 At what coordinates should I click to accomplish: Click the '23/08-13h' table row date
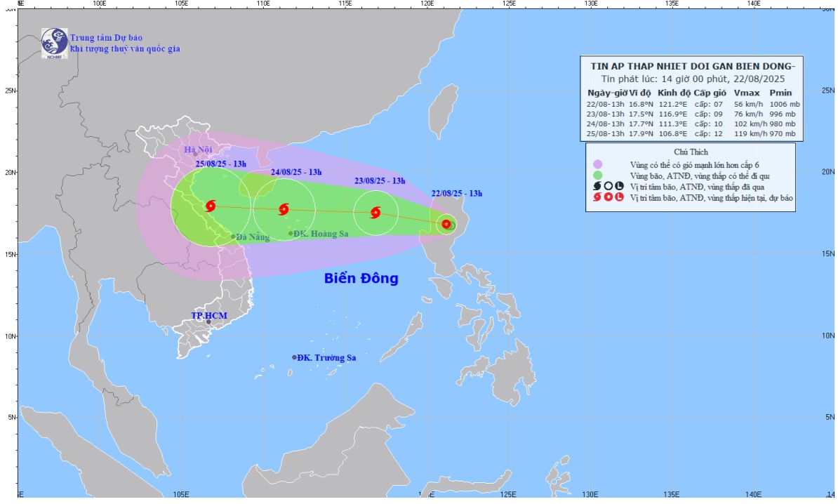click(x=605, y=114)
